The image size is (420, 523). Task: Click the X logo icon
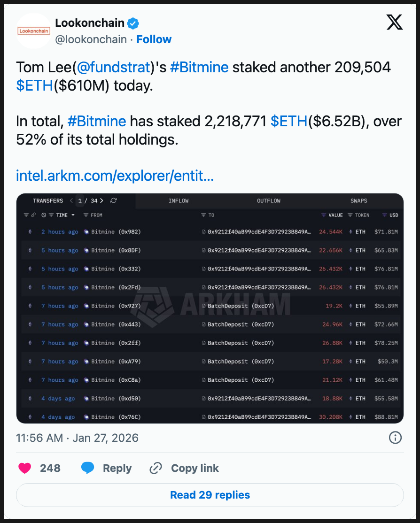click(394, 23)
